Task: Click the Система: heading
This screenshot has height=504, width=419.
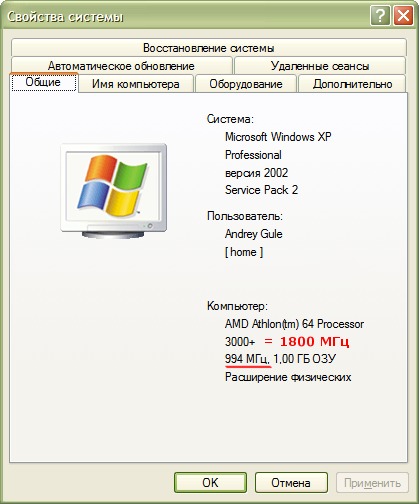Action: tap(230, 119)
